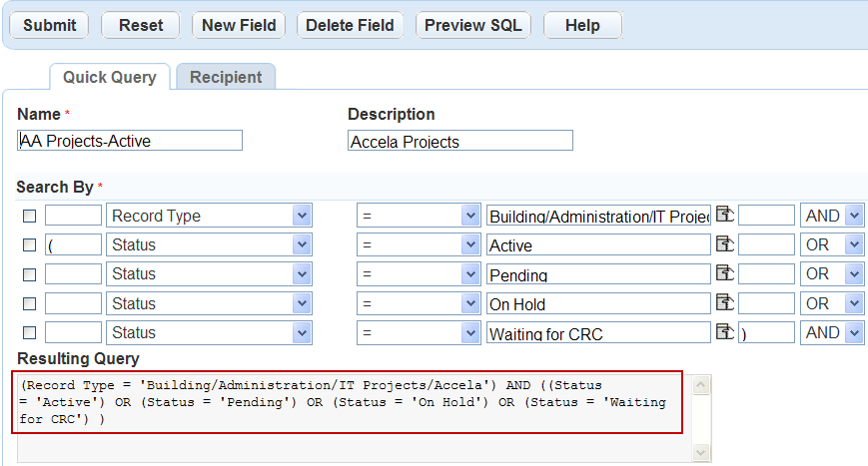Click the New Field button
This screenshot has width=868, height=466.
point(239,25)
